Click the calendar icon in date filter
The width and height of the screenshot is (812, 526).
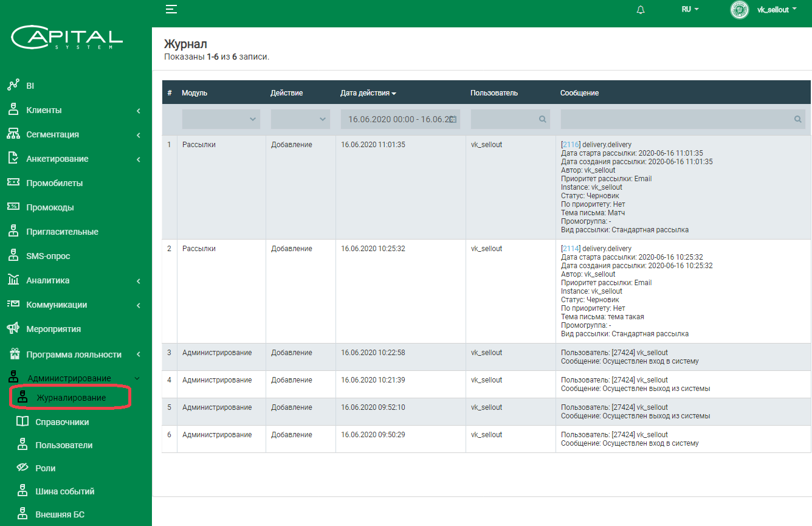(453, 119)
